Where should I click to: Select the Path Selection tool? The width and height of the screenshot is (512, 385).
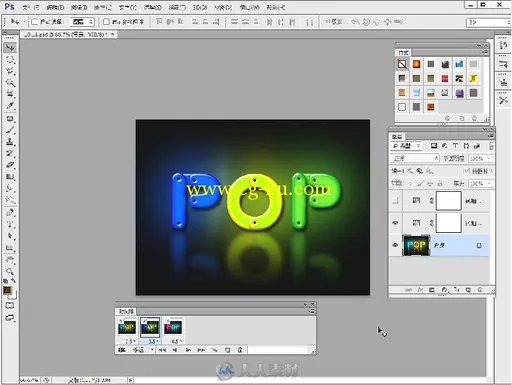coord(10,236)
